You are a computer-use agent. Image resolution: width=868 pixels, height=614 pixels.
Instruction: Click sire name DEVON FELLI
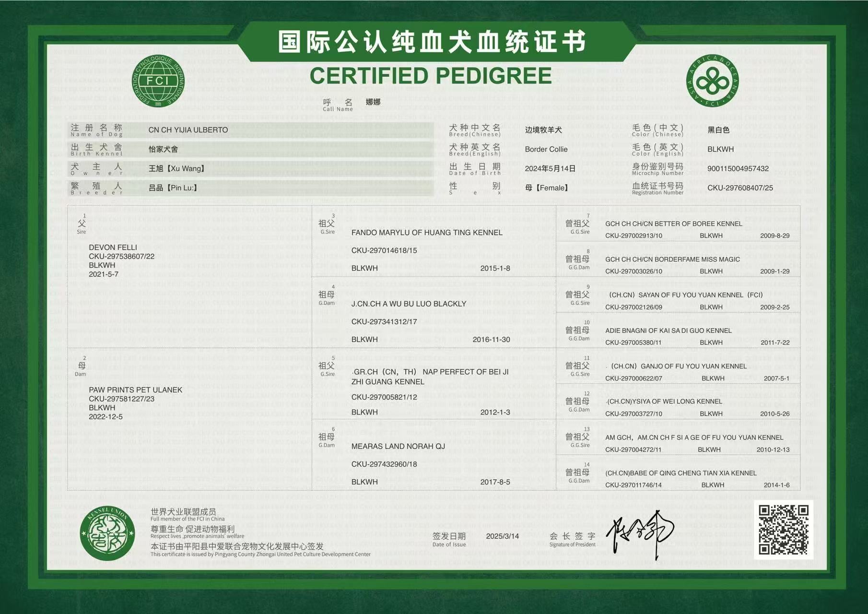pos(113,248)
